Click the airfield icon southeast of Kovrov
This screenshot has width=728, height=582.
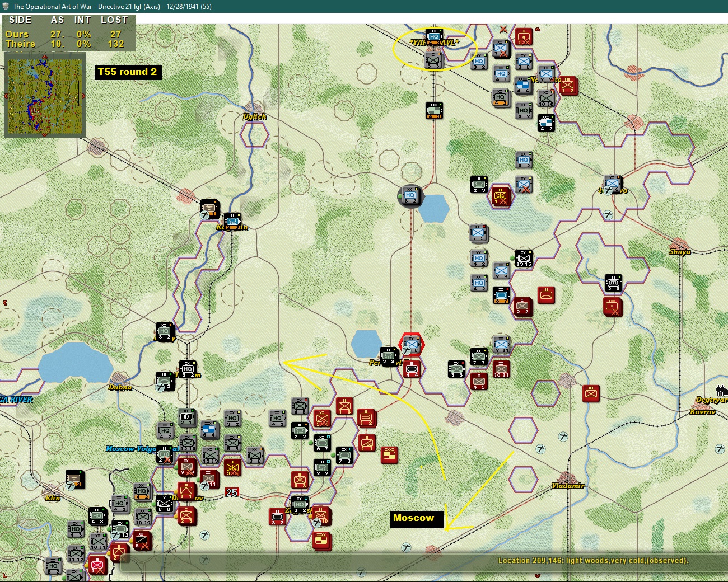[720, 449]
